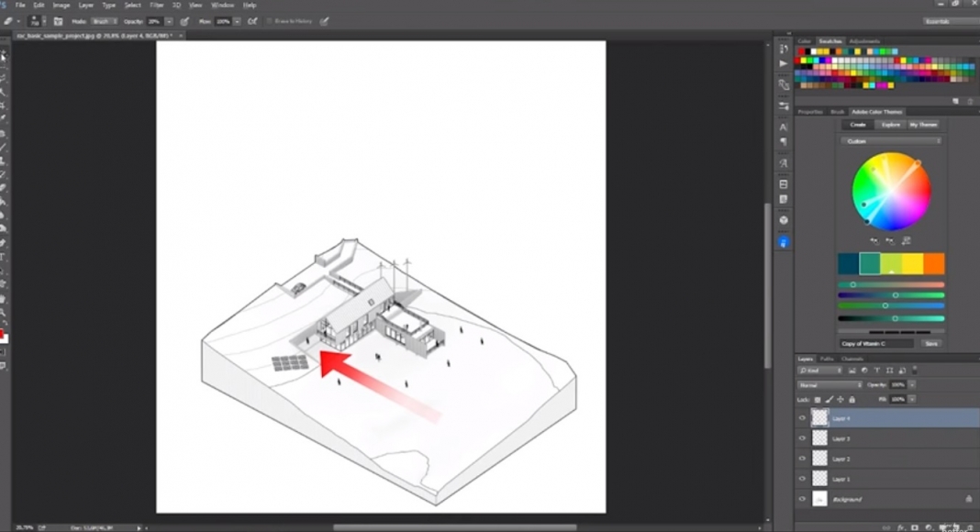Open the eraser Mode Brush dropdown
The width and height of the screenshot is (980, 532).
click(x=104, y=20)
